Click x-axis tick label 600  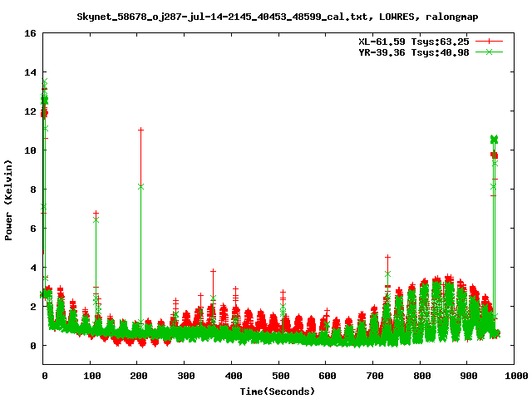[328, 376]
